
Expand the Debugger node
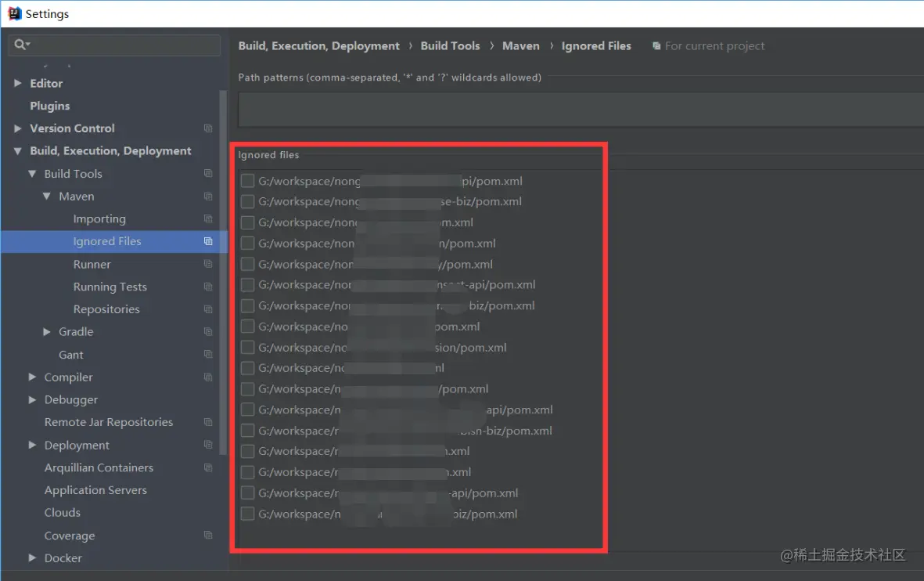coord(32,399)
